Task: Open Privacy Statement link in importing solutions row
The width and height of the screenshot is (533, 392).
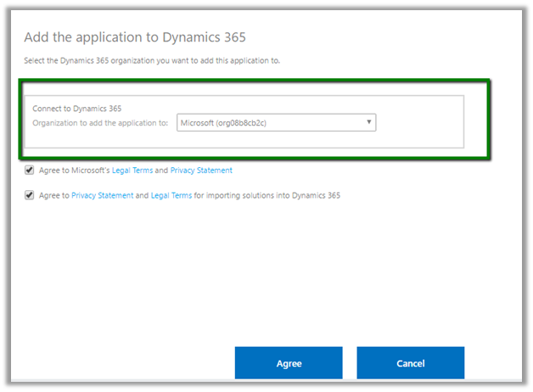Action: (102, 195)
